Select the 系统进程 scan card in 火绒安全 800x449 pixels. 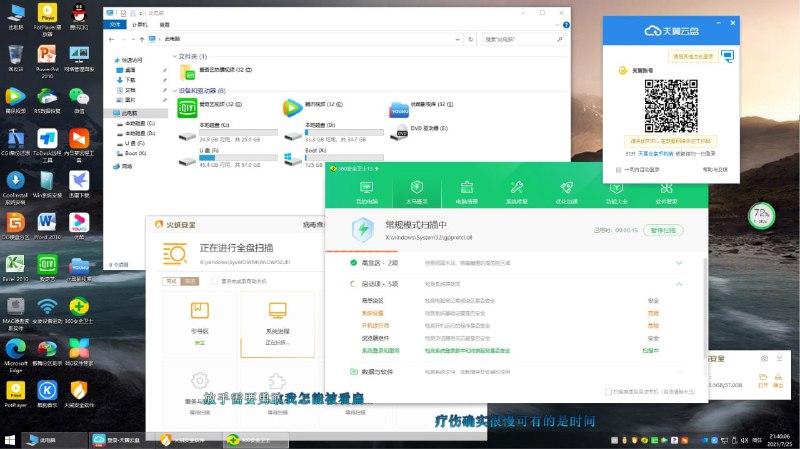click(278, 324)
